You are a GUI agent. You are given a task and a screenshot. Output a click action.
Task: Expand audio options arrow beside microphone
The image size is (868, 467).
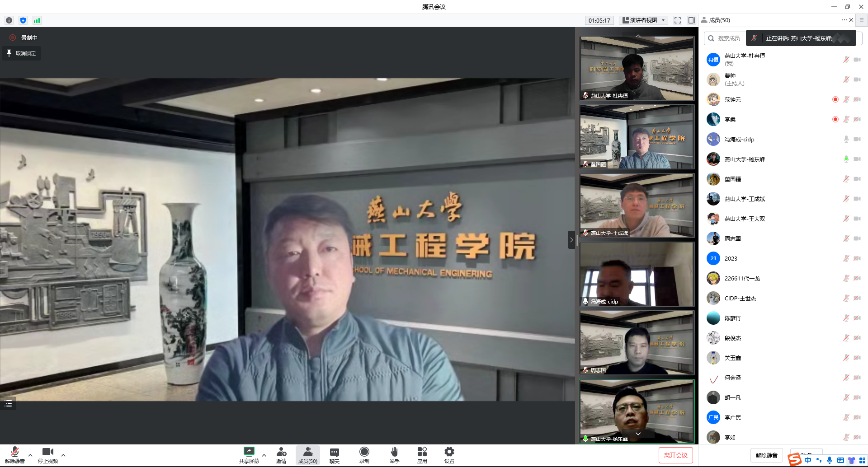click(x=30, y=455)
